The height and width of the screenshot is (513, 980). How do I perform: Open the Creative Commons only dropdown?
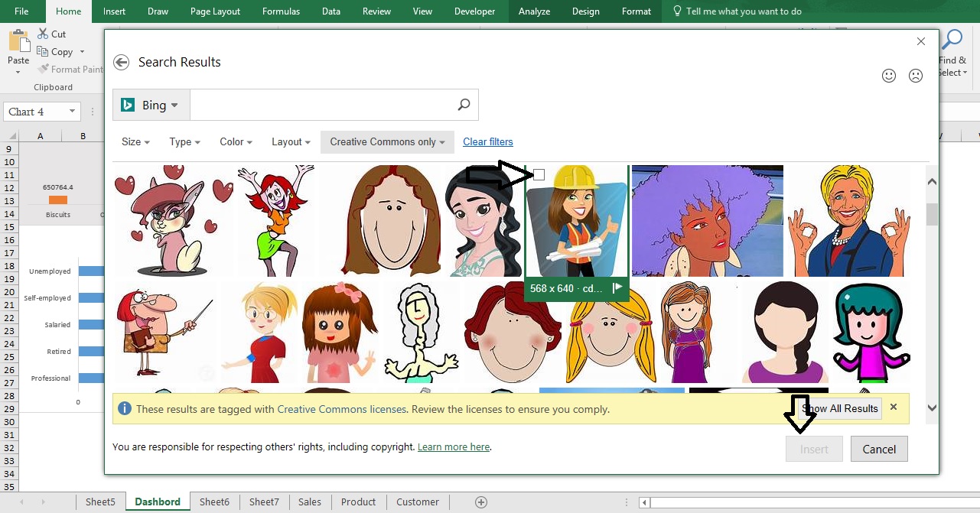coord(387,142)
